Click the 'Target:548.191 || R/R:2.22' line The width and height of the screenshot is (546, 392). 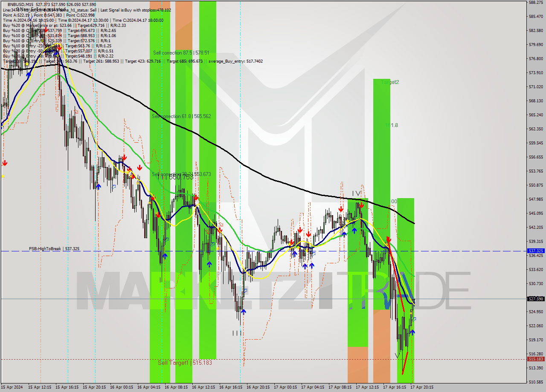[90, 56]
